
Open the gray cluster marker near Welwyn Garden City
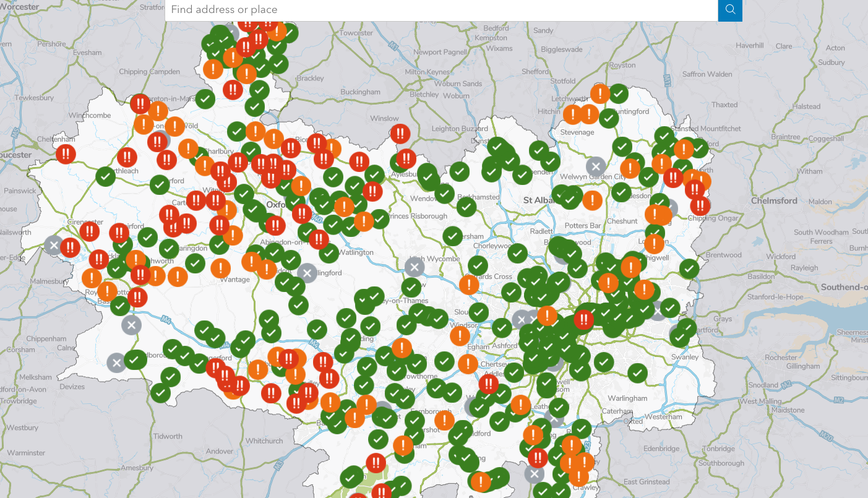click(595, 166)
